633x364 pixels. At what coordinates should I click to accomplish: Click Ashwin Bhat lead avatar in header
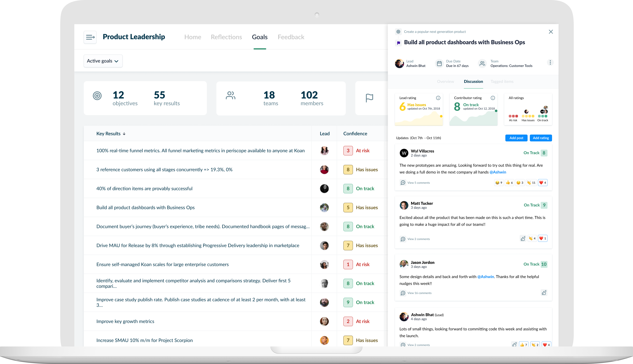(400, 64)
